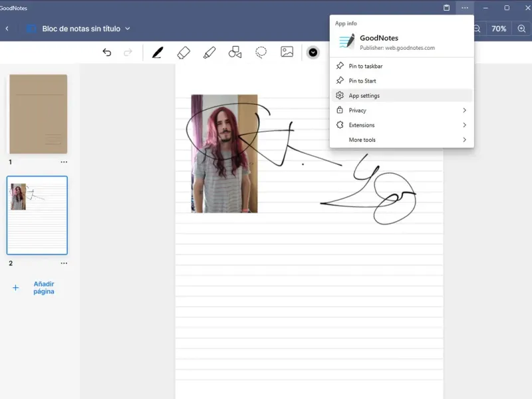The width and height of the screenshot is (532, 399).
Task: Select the Highlighter tool
Action: click(209, 53)
